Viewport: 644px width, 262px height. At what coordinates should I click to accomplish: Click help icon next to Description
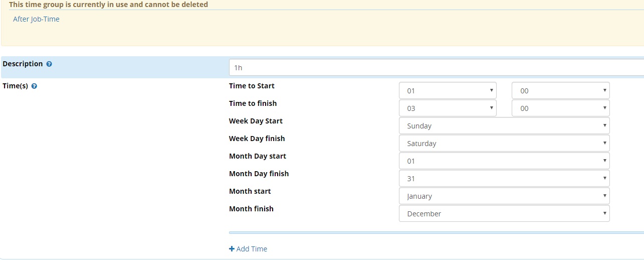point(49,64)
